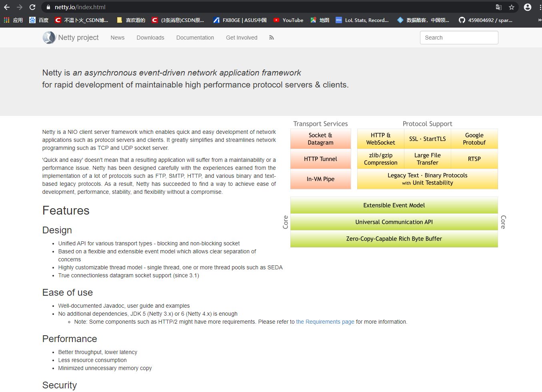Click the address bar URL netty.io/index.html

(80, 7)
